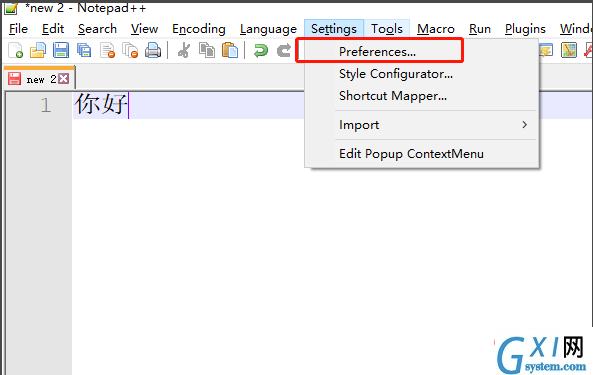Image resolution: width=593 pixels, height=375 pixels.
Task: Click the text 你好 in the editor
Action: 101,104
